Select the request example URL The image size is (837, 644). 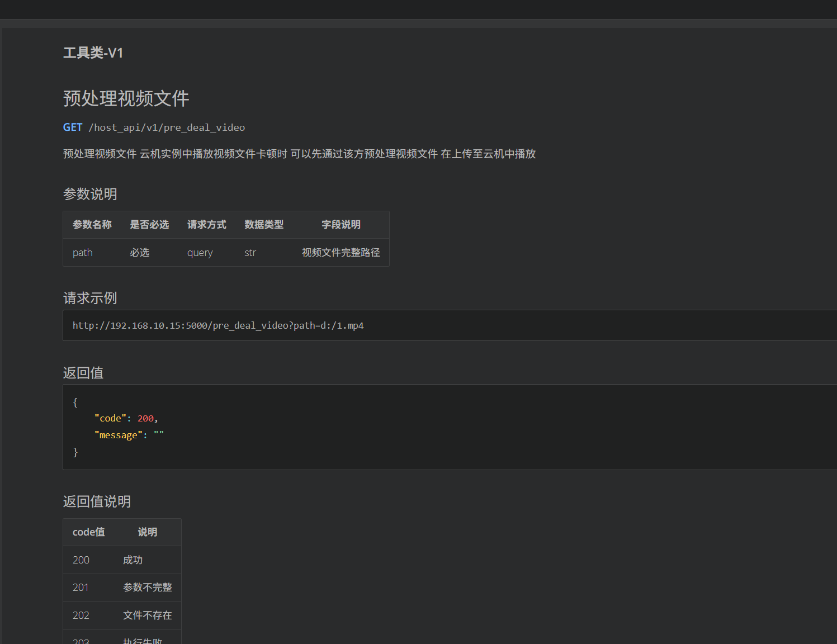tap(217, 325)
